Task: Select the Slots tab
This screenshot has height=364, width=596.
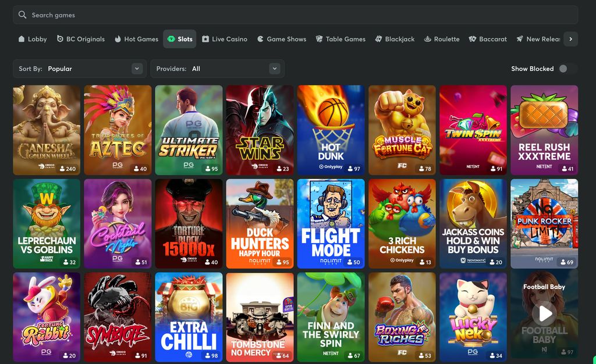Action: 180,39
